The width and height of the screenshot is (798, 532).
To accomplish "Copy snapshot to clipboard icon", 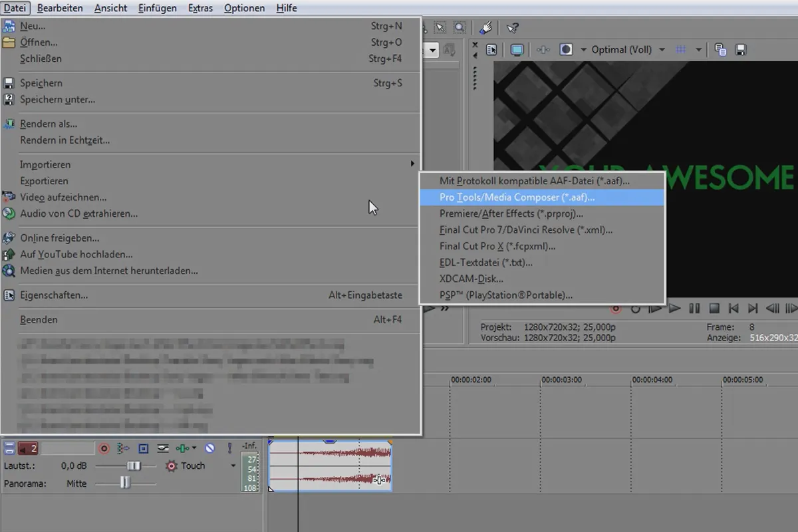I will tap(720, 50).
